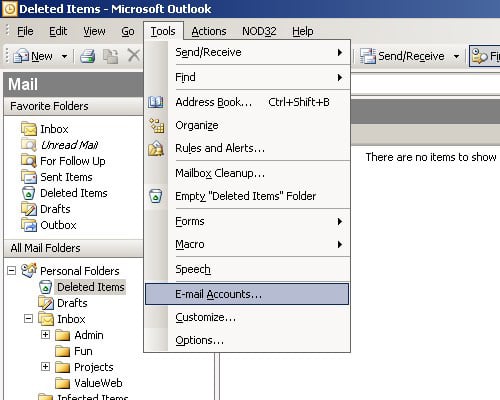The height and width of the screenshot is (400, 500).
Task: Collapse the Inbox tree node
Action: pyautogui.click(x=28, y=319)
